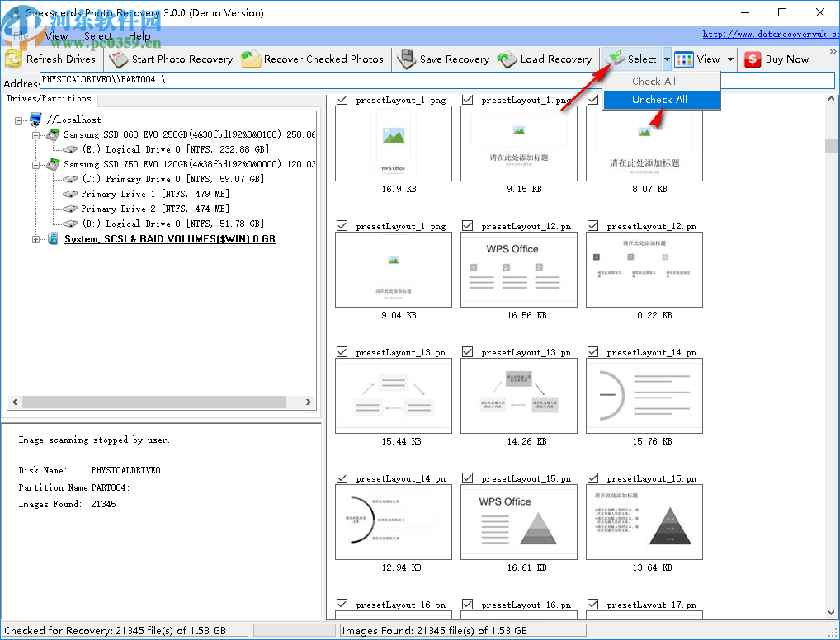The height and width of the screenshot is (640, 840).
Task: Click the drive tree scroll right arrow
Action: point(308,402)
